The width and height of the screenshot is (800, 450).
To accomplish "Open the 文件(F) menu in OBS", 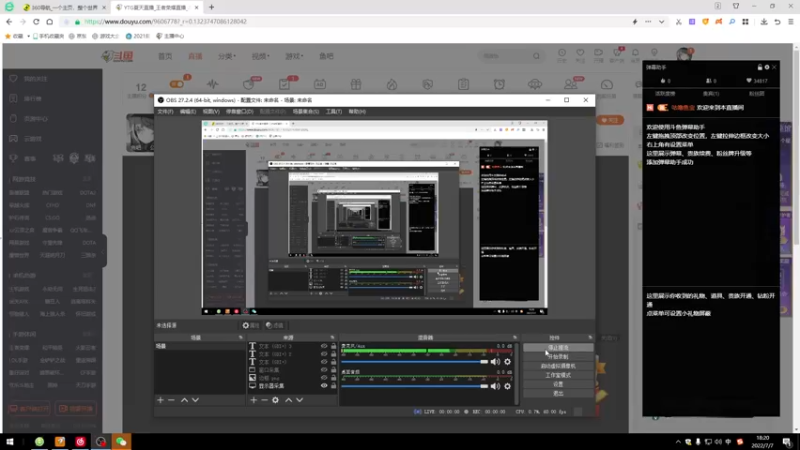I will pos(165,112).
